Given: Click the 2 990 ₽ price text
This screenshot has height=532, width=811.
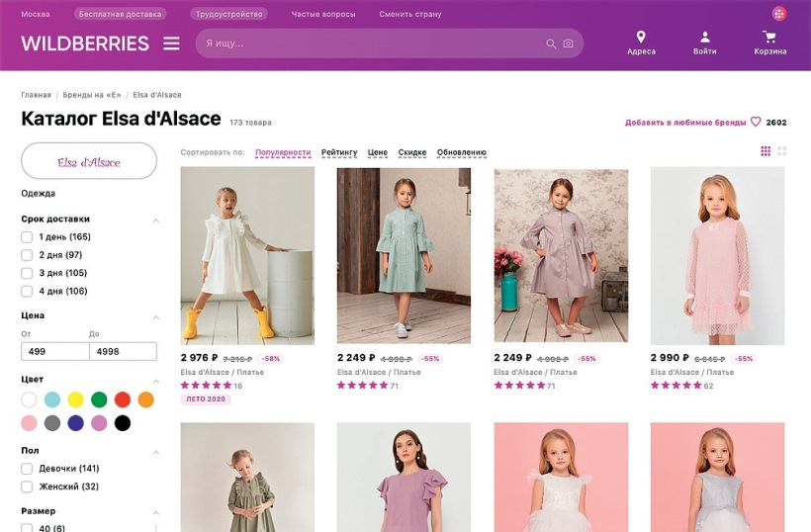Looking at the screenshot, I should 670,358.
